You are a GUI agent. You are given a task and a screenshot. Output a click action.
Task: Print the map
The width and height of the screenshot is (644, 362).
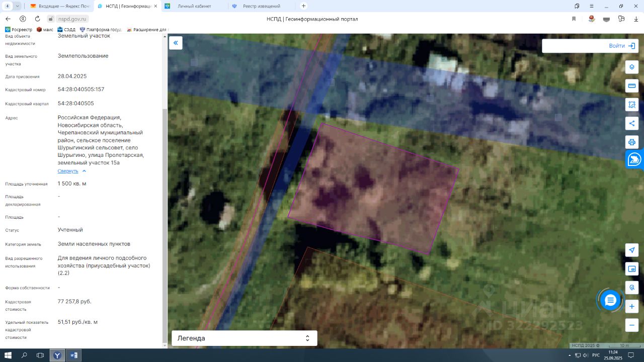(x=632, y=142)
